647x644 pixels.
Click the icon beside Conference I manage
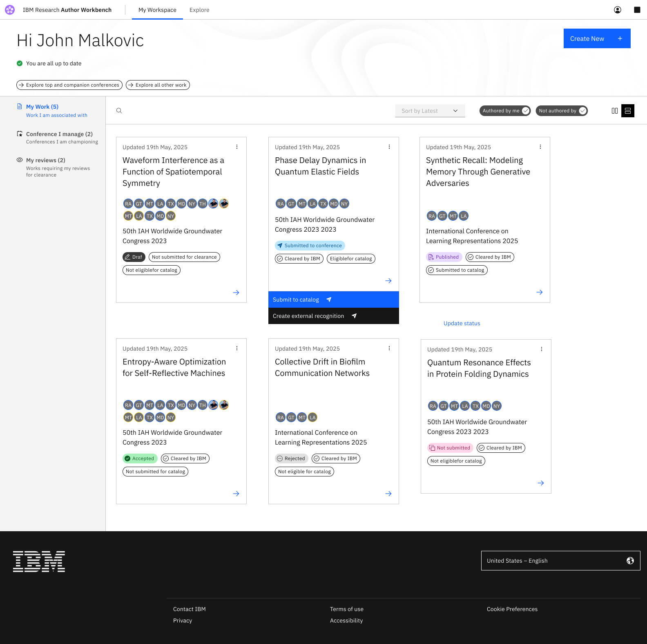20,134
